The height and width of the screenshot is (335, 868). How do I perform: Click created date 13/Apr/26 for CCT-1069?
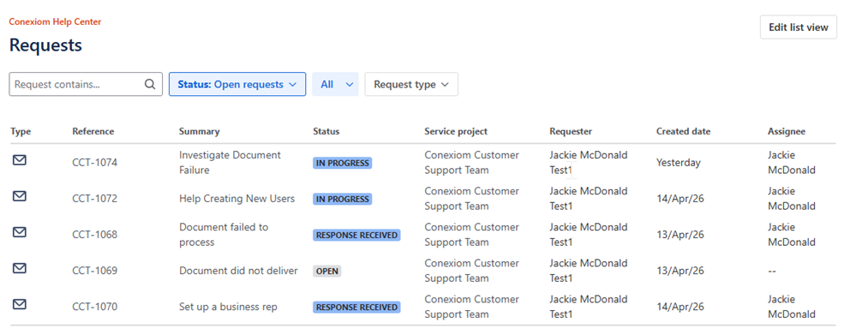(679, 271)
